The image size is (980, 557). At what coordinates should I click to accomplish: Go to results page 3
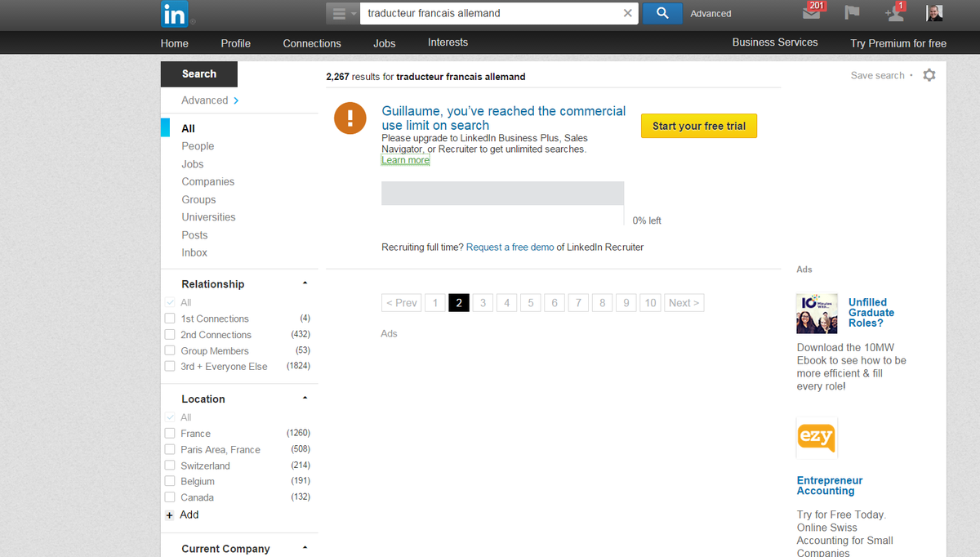coord(483,303)
